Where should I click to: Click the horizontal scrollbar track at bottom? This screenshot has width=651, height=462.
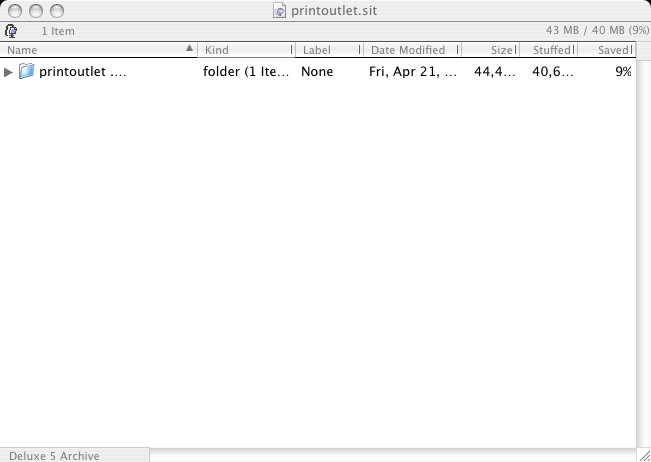pos(393,455)
